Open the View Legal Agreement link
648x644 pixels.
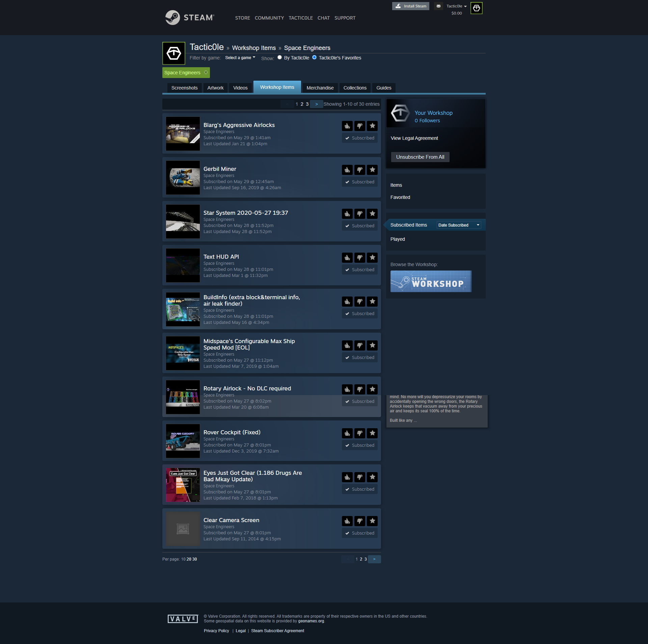tap(414, 138)
